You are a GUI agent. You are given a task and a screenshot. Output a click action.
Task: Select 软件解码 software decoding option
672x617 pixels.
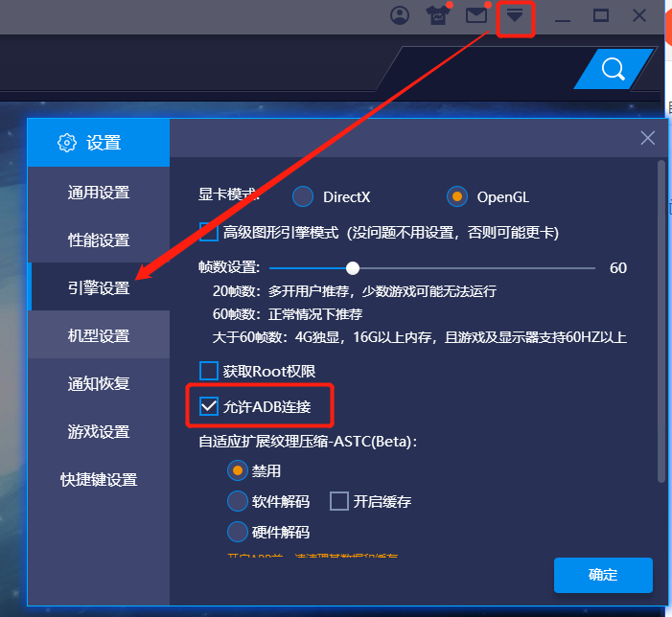click(x=238, y=501)
